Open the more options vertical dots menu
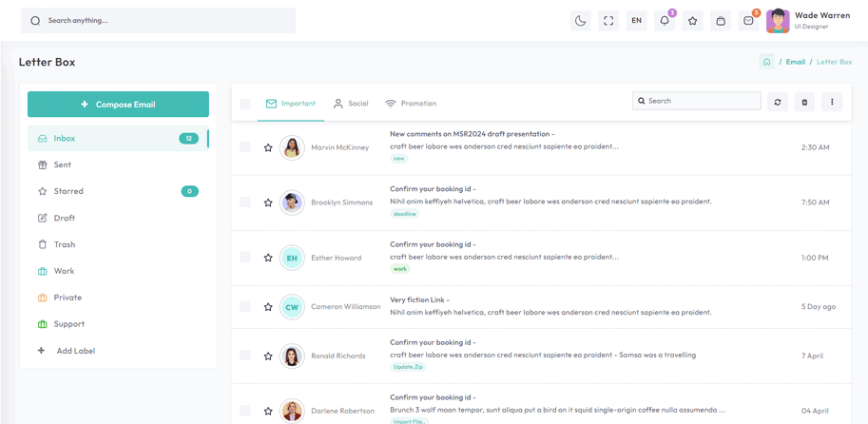The height and width of the screenshot is (424, 868). (832, 102)
